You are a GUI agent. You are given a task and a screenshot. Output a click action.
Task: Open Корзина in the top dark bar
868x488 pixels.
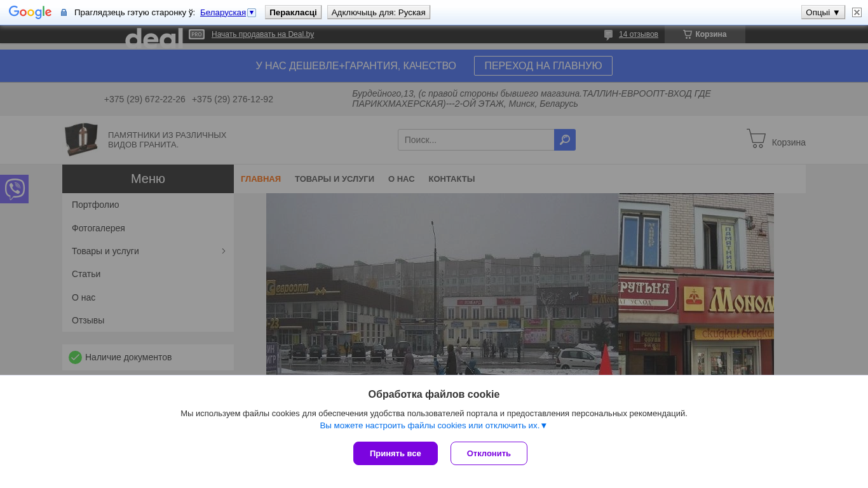705,34
